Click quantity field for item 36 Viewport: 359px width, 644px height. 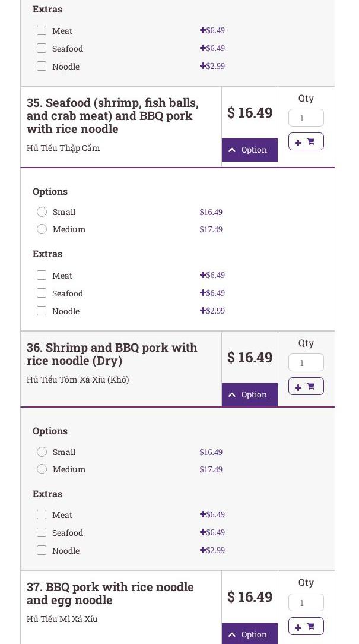306,362
